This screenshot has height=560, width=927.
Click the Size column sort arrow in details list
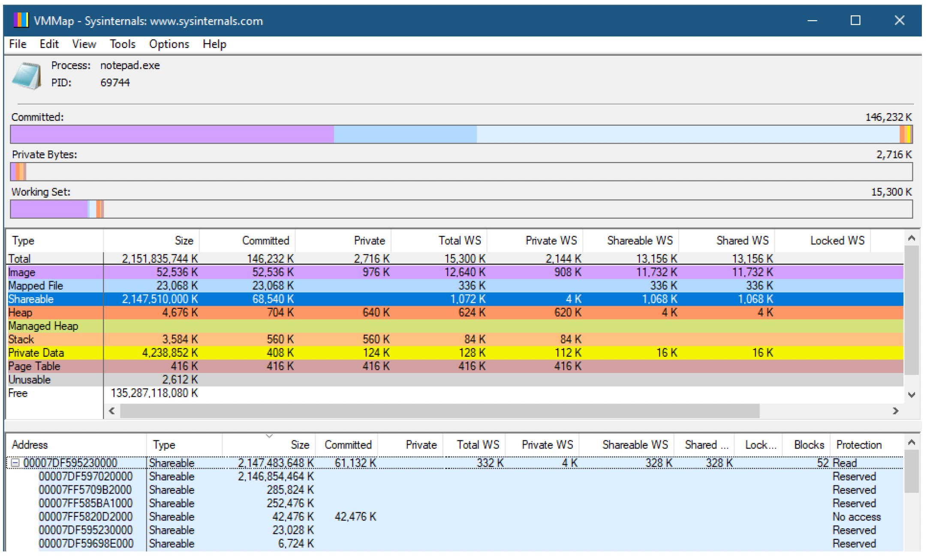[269, 436]
